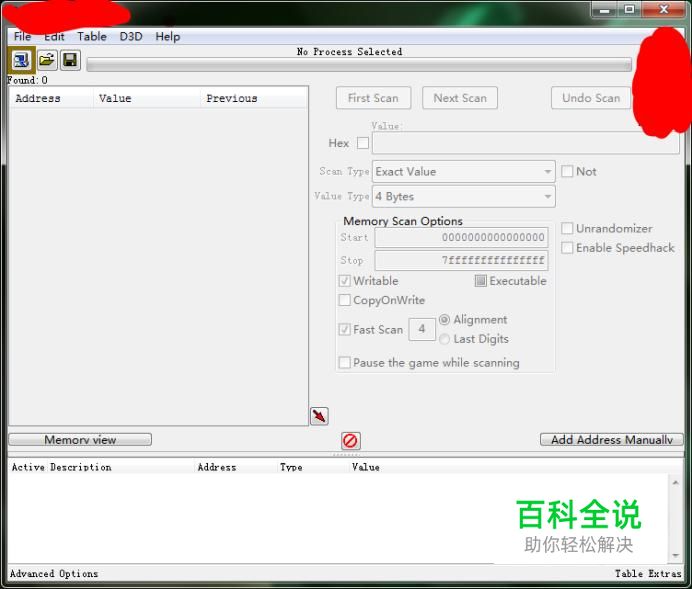Click the Undo Scan button
This screenshot has height=589, width=692.
591,98
